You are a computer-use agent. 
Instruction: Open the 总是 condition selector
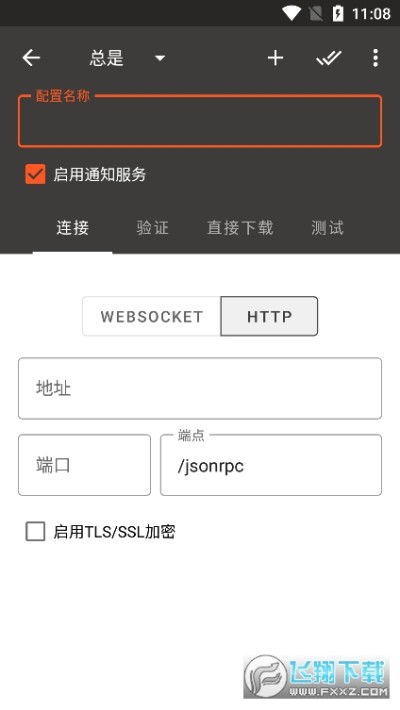pyautogui.click(x=126, y=58)
